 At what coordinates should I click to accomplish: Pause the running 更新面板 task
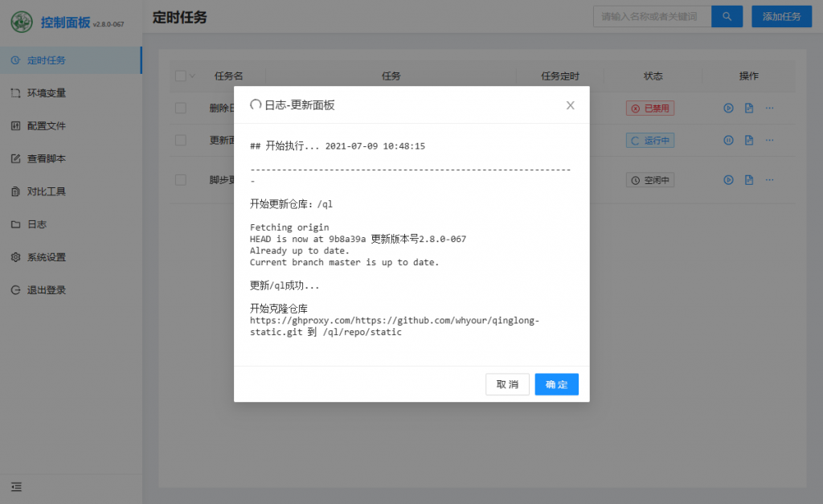tap(728, 140)
